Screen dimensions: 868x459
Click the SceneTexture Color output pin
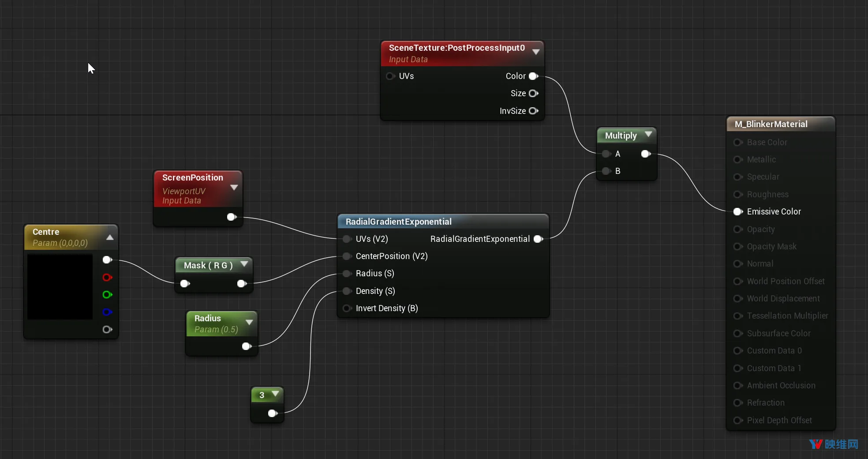(x=533, y=76)
